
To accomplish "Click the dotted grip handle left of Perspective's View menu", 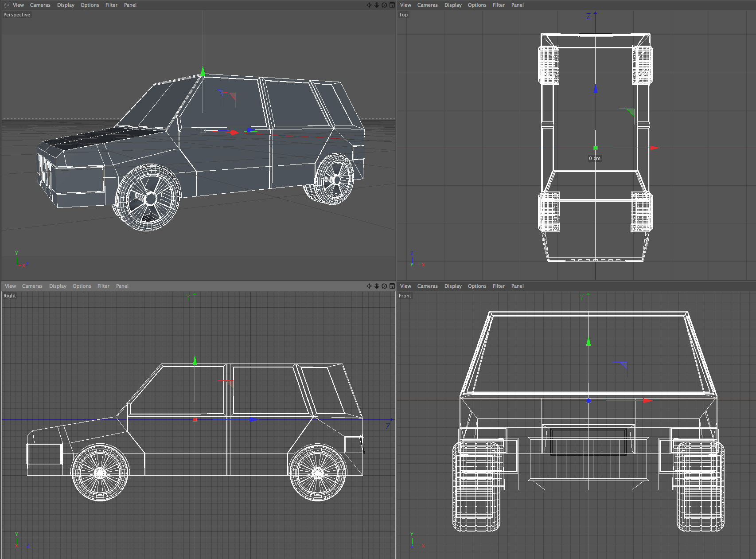I will click(6, 5).
